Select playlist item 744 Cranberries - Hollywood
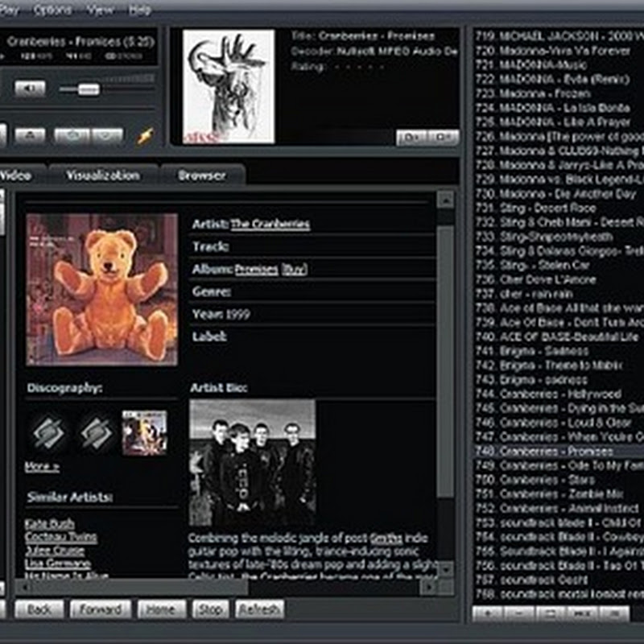This screenshot has height=644, width=644. point(559,394)
